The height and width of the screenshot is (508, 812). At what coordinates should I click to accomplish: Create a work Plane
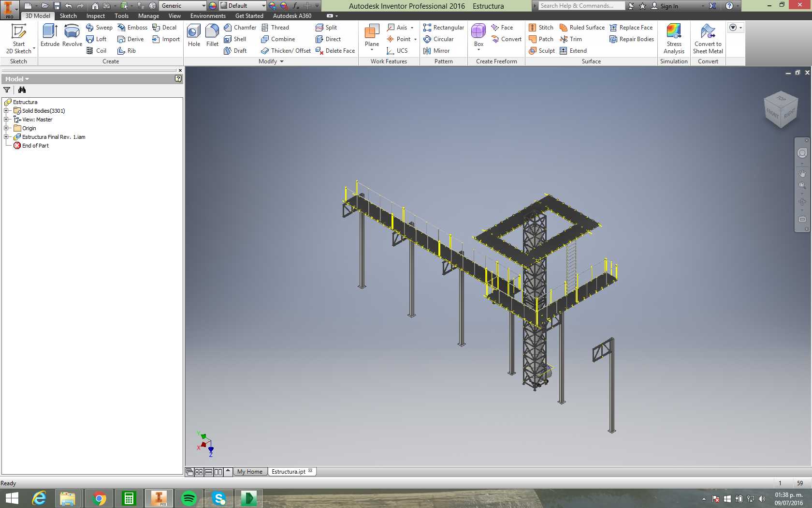pyautogui.click(x=372, y=36)
